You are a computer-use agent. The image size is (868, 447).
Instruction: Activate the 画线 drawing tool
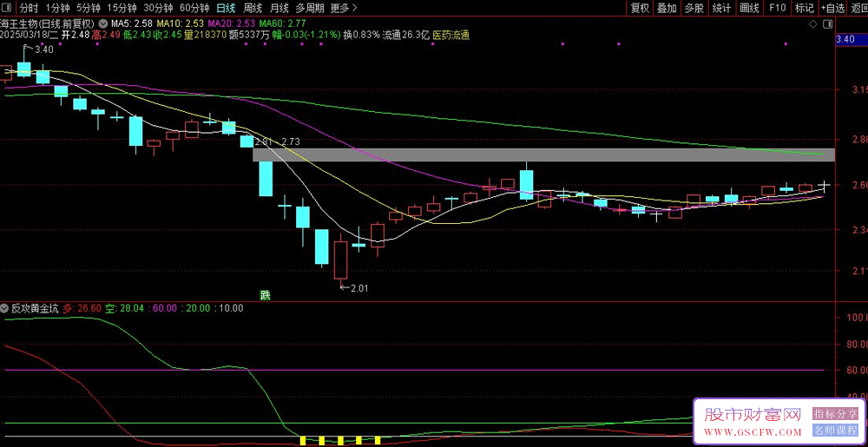(x=749, y=8)
